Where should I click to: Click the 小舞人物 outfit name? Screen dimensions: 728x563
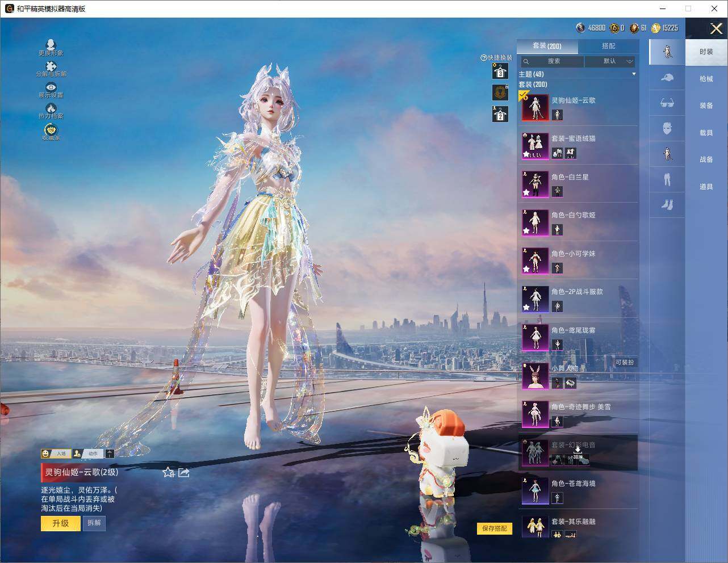566,368
